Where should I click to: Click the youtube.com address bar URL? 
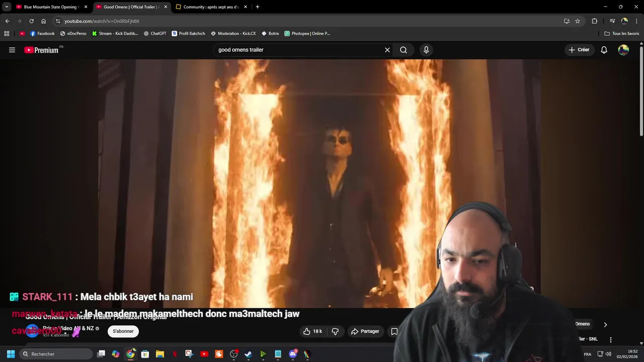[102, 21]
